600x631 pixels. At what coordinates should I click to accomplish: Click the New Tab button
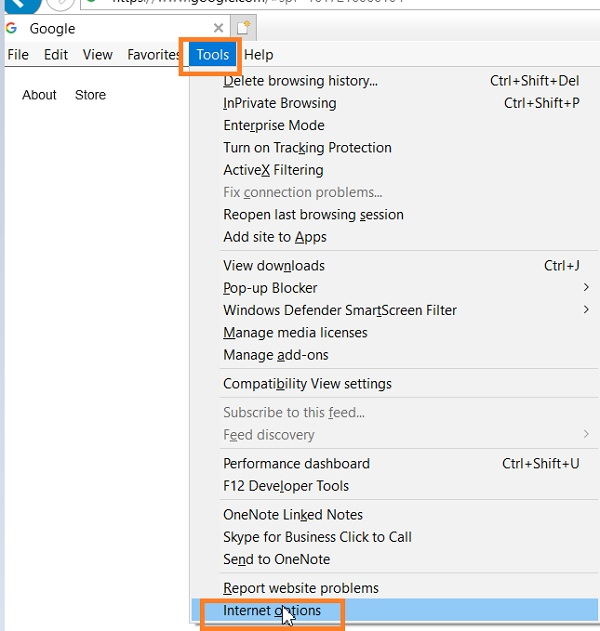[242, 28]
